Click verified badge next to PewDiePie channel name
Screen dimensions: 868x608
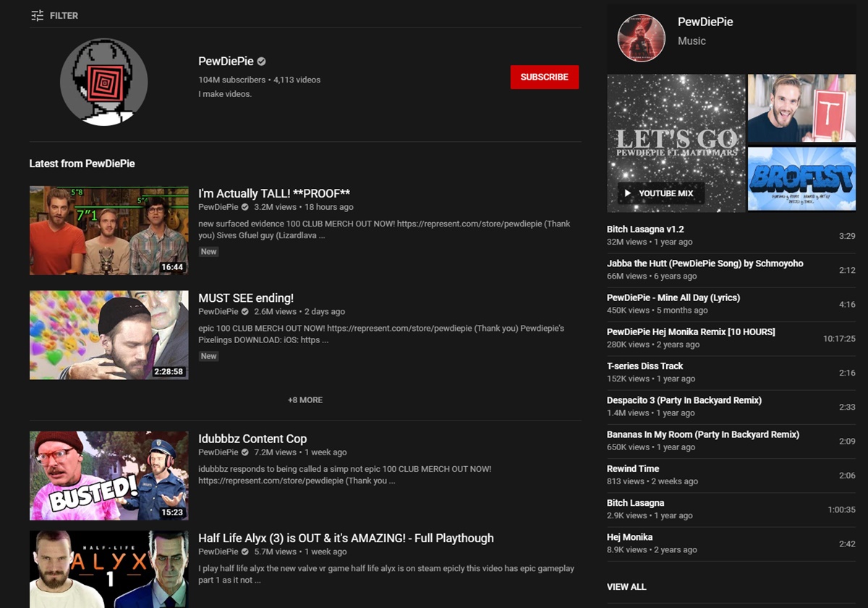tap(262, 62)
